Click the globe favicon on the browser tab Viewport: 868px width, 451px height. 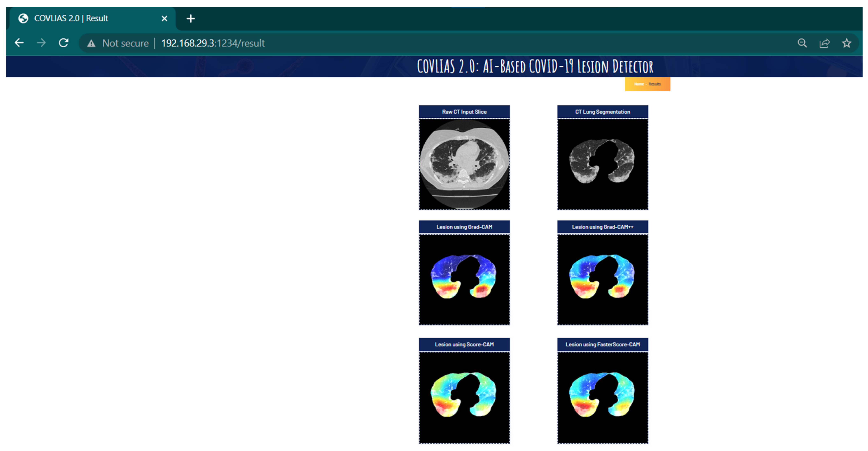(x=23, y=19)
